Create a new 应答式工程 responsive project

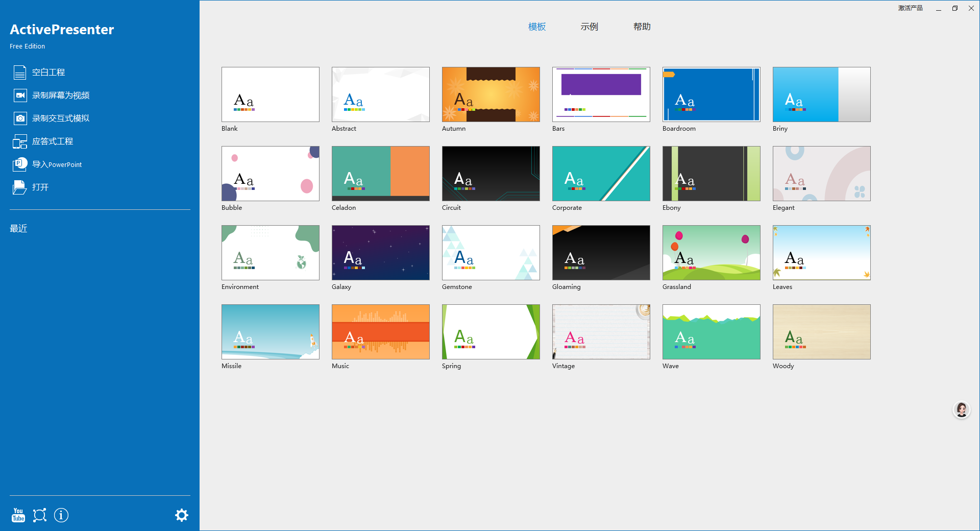click(53, 141)
